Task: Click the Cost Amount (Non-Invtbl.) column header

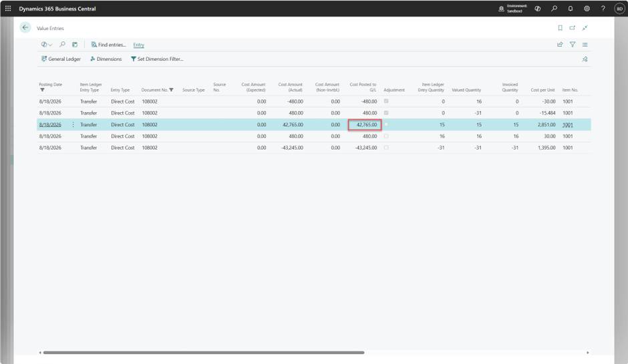Action: tap(327, 87)
